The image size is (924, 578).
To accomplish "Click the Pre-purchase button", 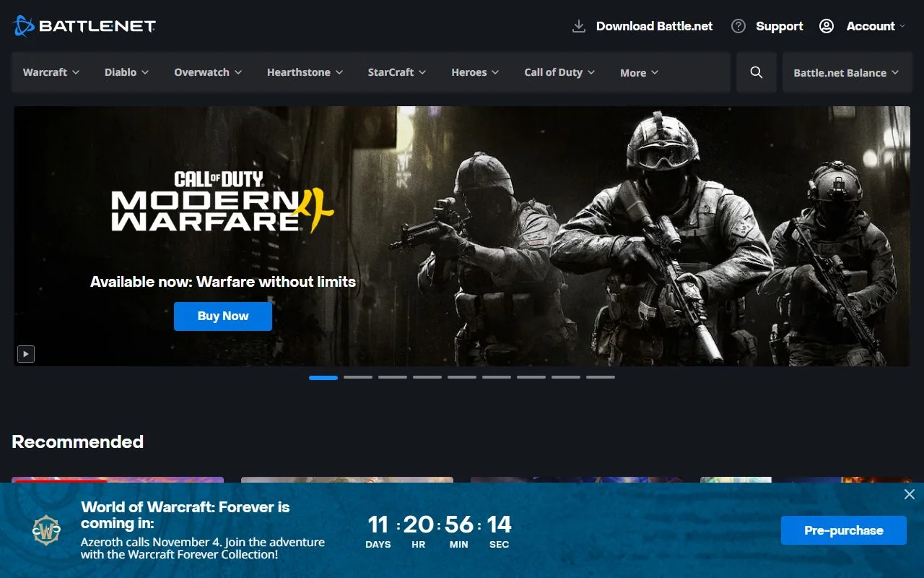I will (x=844, y=530).
